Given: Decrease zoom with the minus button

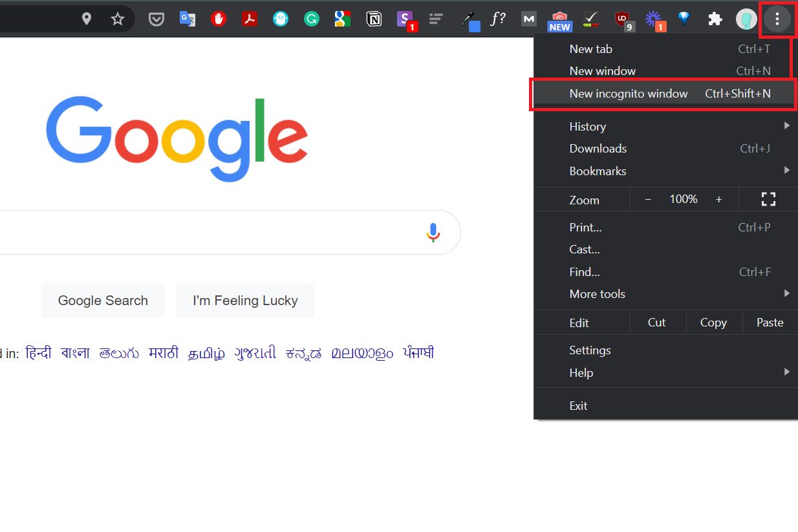Looking at the screenshot, I should click(x=648, y=199).
